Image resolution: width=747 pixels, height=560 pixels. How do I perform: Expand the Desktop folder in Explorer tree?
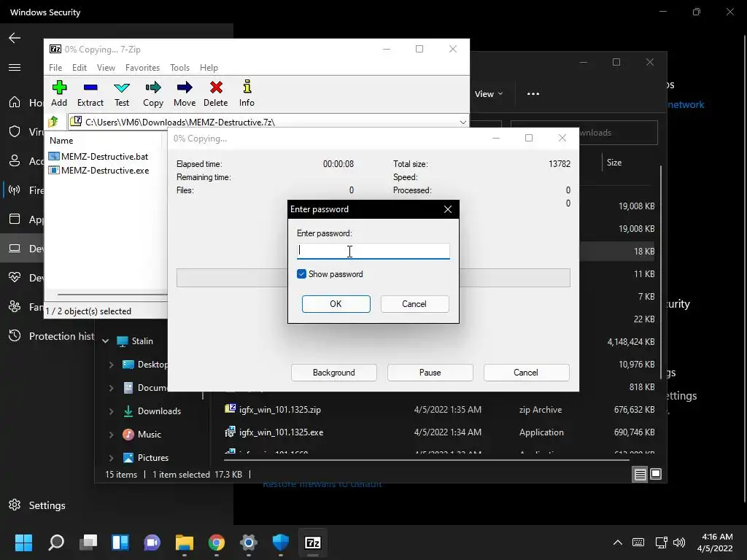coord(111,365)
